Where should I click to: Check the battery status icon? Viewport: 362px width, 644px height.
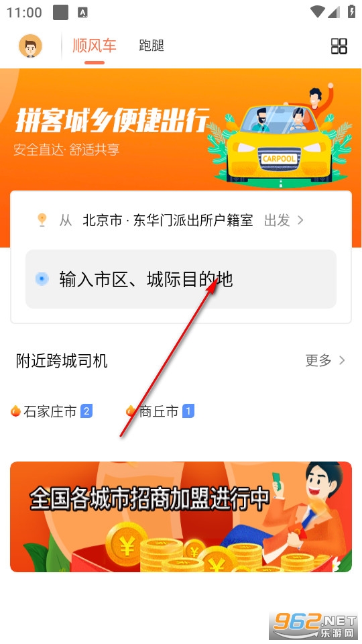[351, 11]
